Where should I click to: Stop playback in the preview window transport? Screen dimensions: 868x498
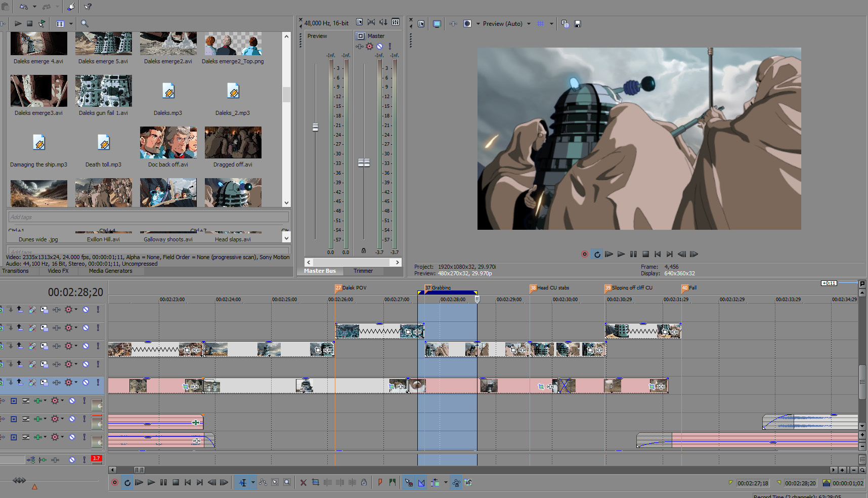645,255
